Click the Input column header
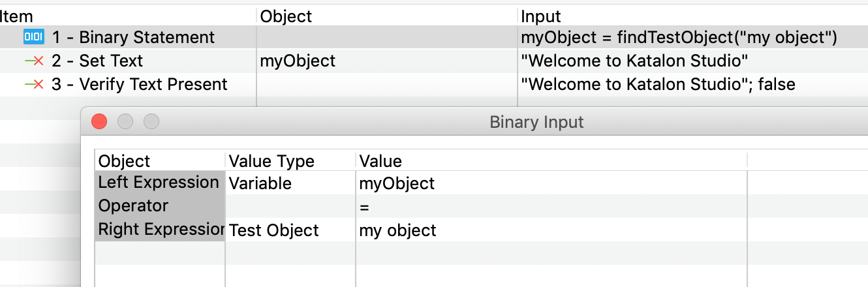 point(540,16)
